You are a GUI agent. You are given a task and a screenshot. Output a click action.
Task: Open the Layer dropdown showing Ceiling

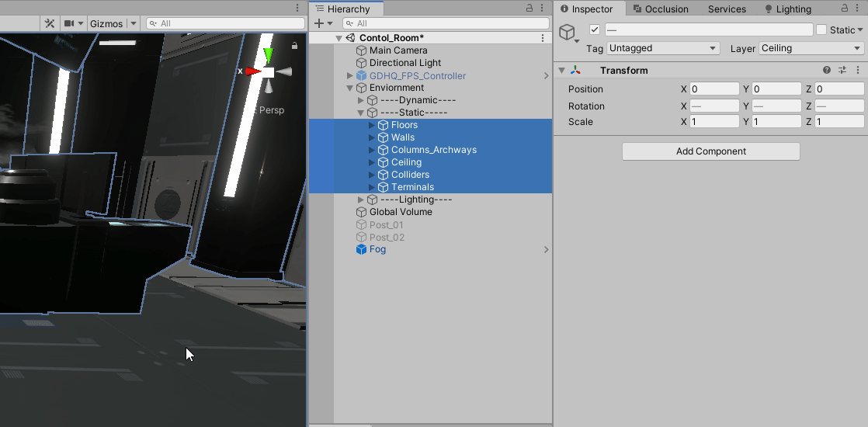pyautogui.click(x=811, y=48)
